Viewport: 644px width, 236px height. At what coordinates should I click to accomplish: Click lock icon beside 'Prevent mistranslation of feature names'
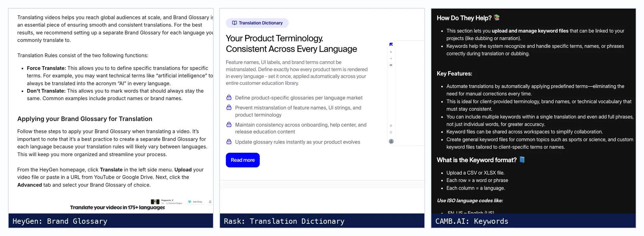click(229, 107)
